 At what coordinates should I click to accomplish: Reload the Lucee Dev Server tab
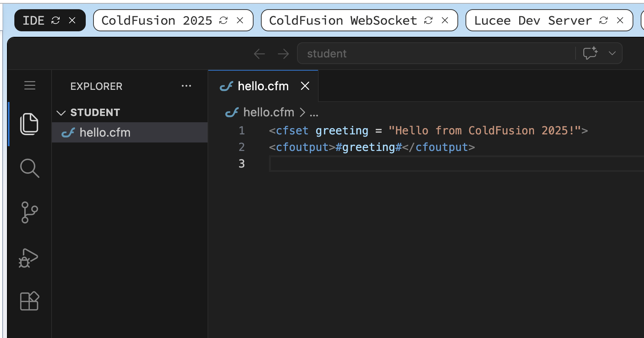coord(604,20)
